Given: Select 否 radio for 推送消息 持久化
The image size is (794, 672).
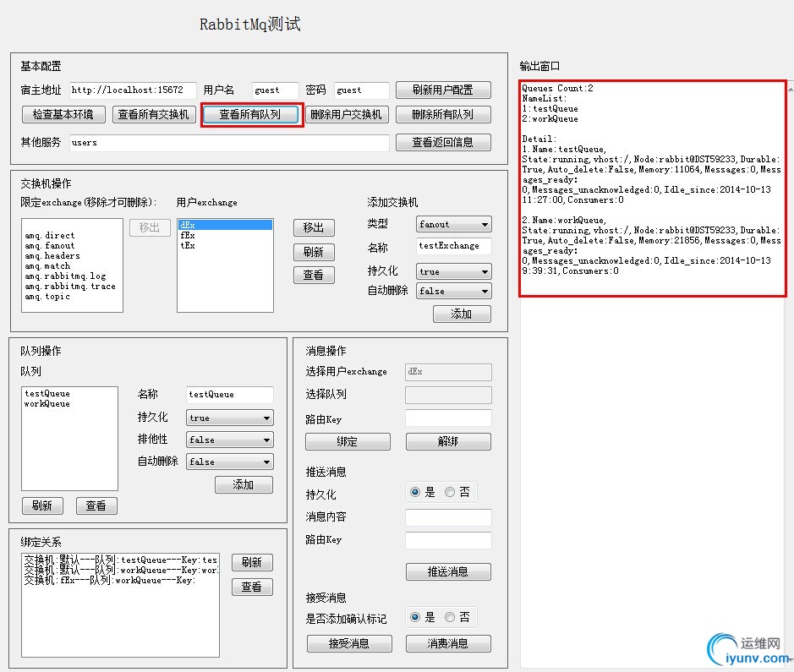Looking at the screenshot, I should pos(450,492).
